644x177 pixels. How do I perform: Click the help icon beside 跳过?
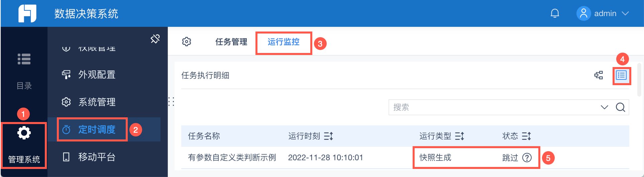(527, 158)
